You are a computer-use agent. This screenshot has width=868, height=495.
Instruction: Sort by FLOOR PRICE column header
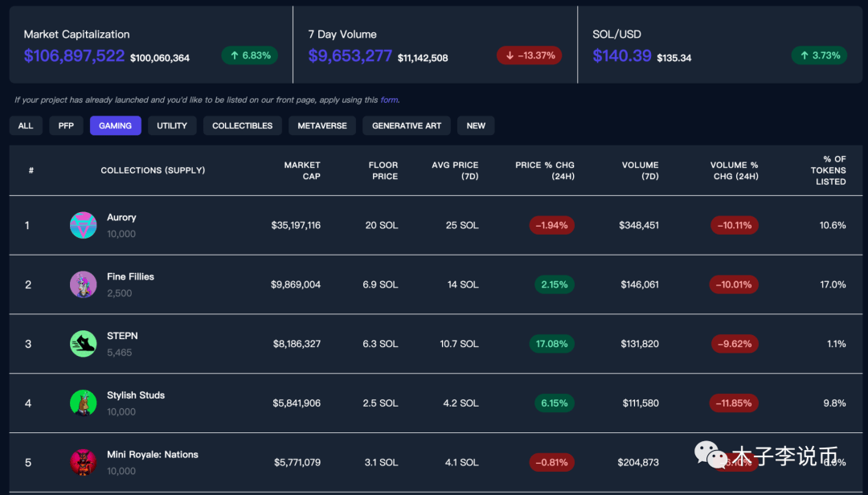point(383,170)
